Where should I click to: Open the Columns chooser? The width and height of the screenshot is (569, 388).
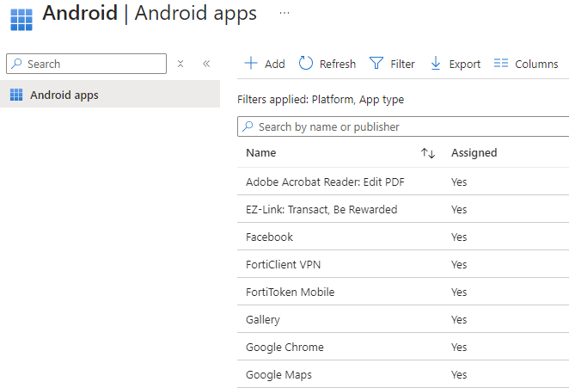(x=526, y=64)
